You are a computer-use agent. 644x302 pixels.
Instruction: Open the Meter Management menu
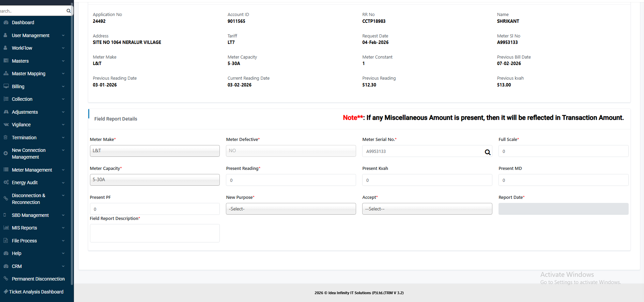32,170
